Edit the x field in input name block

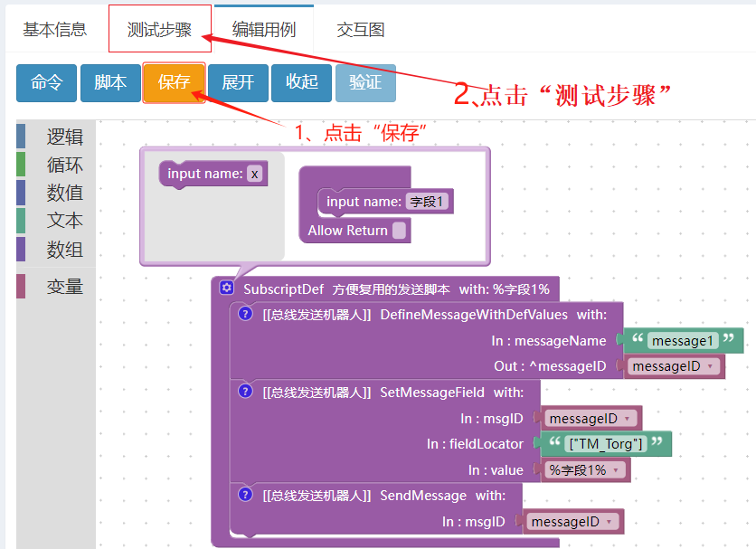point(255,174)
